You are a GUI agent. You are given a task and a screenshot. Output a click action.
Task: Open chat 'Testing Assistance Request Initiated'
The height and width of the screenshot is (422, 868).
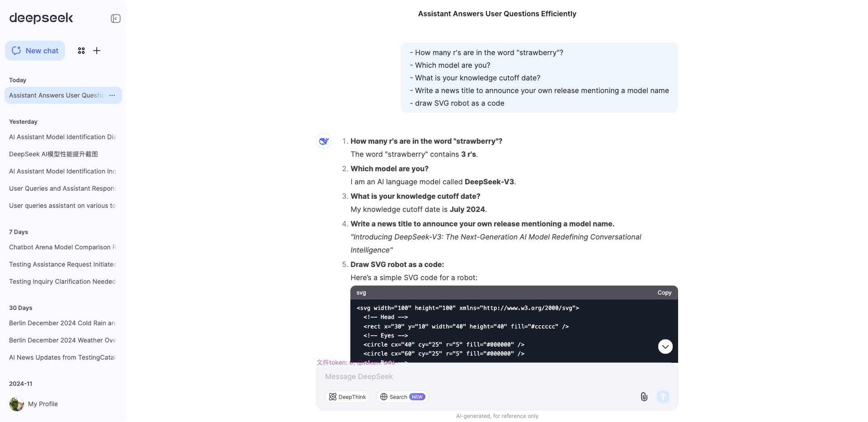pos(63,264)
